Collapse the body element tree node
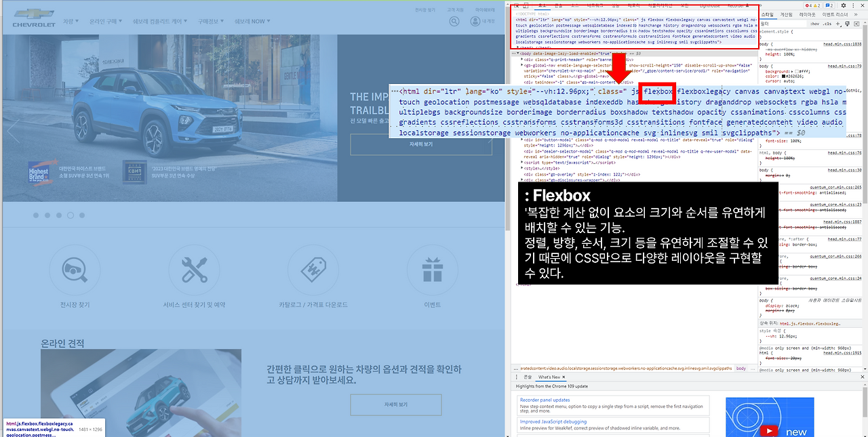The height and width of the screenshot is (437, 868). click(517, 53)
